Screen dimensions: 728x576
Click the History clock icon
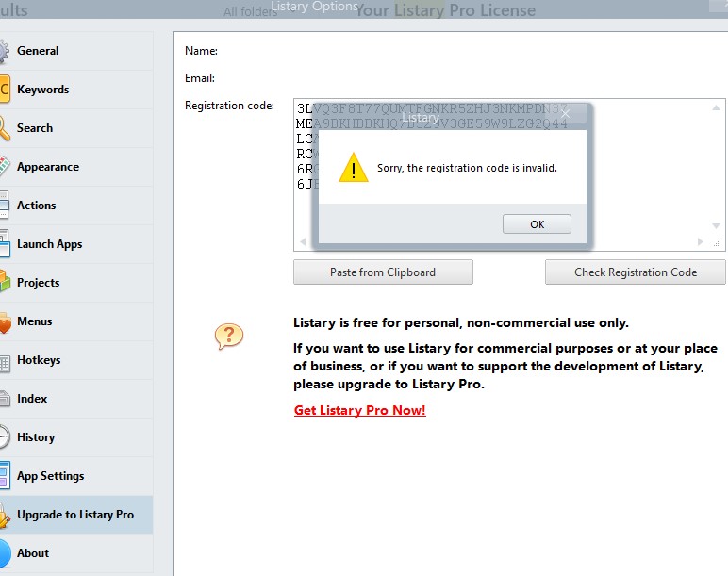[x=5, y=437]
